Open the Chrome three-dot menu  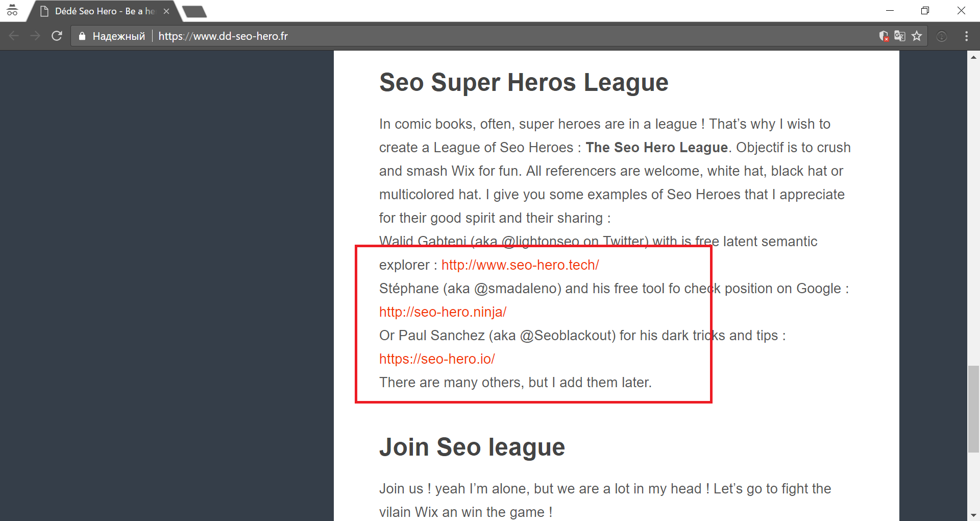(966, 36)
